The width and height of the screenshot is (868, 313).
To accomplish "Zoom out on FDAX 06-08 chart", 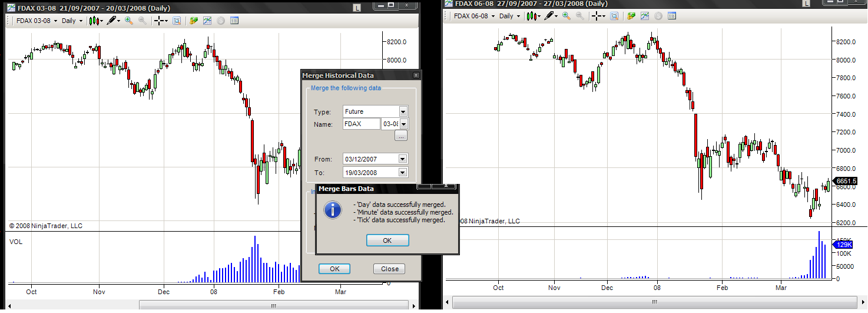I will 580,16.
